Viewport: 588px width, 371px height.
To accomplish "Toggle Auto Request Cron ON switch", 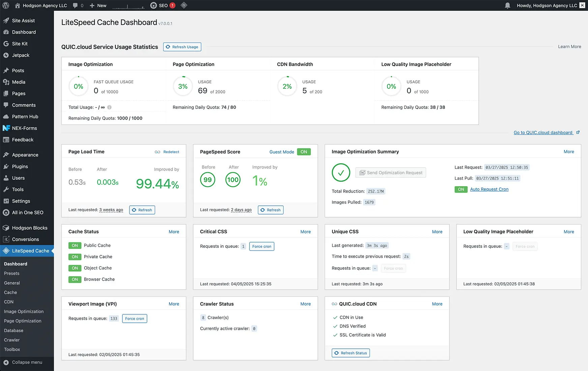I will [461, 189].
